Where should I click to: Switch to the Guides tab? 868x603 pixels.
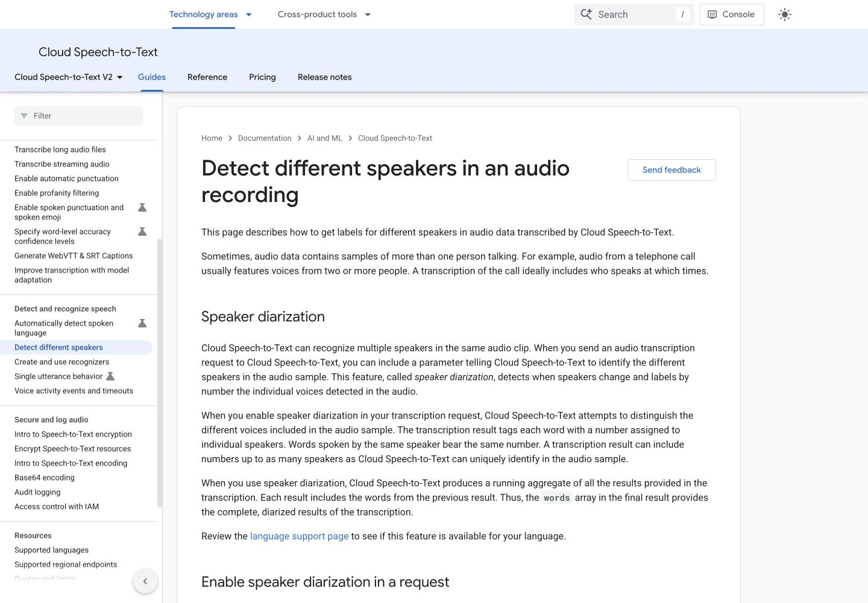152,77
